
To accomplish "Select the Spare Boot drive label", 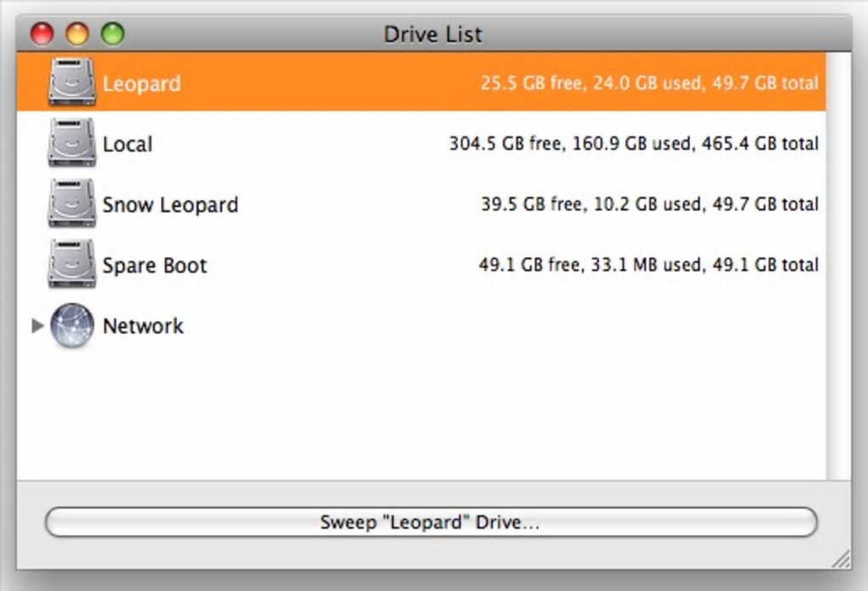I will coord(155,265).
